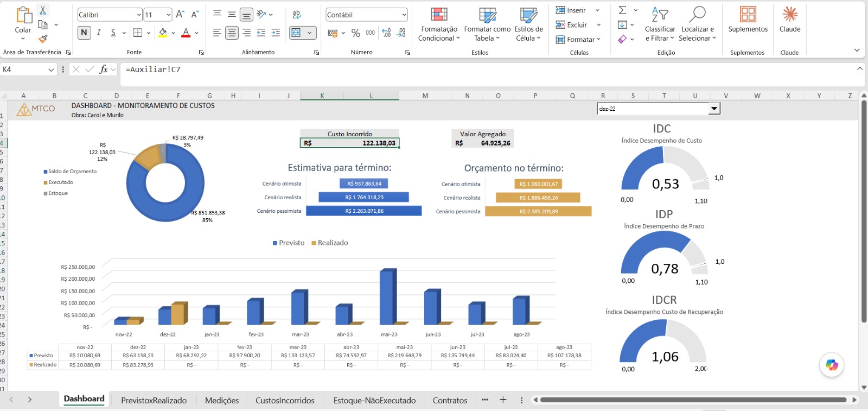Click the Clear eraser icon
This screenshot has width=868, height=411.
click(x=622, y=39)
